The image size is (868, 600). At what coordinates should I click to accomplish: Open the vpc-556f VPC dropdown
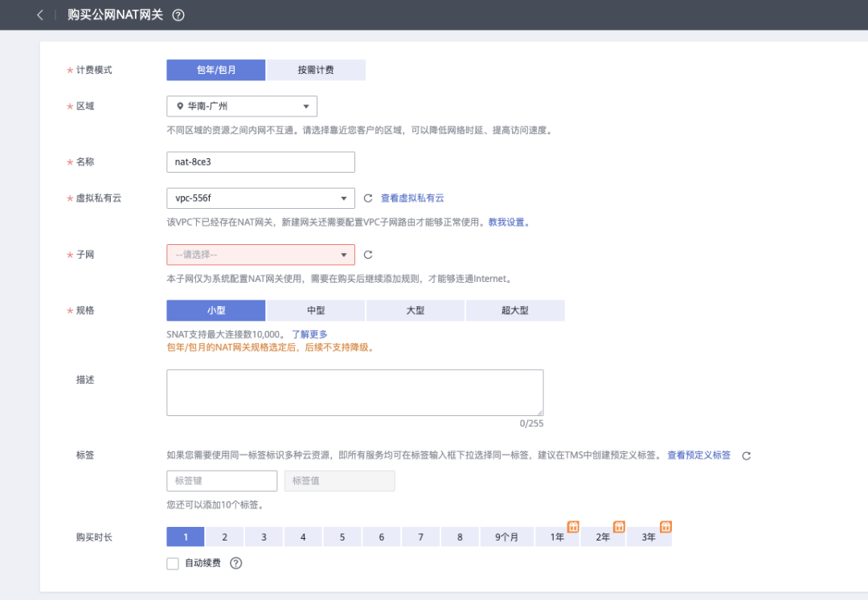tap(260, 198)
